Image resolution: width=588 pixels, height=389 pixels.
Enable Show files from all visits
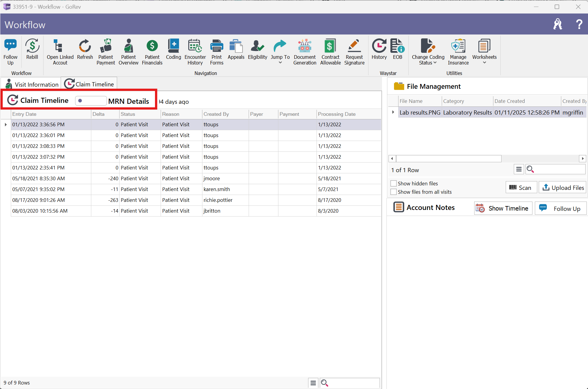coord(393,192)
